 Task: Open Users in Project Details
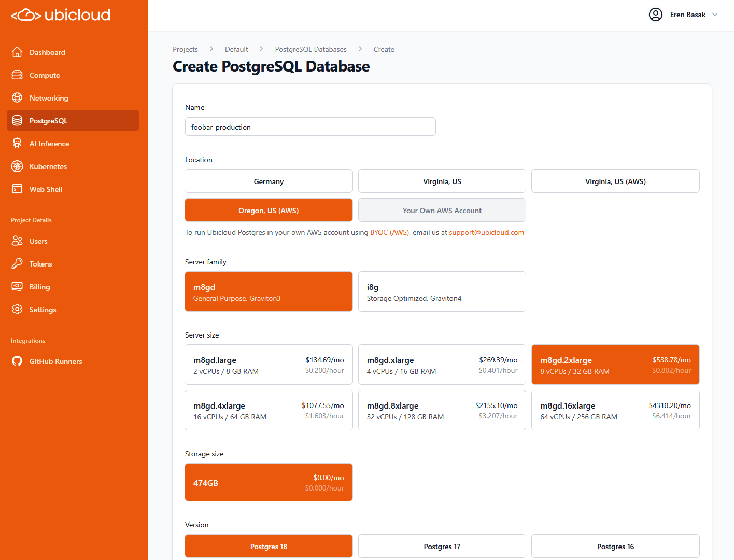click(x=73, y=241)
